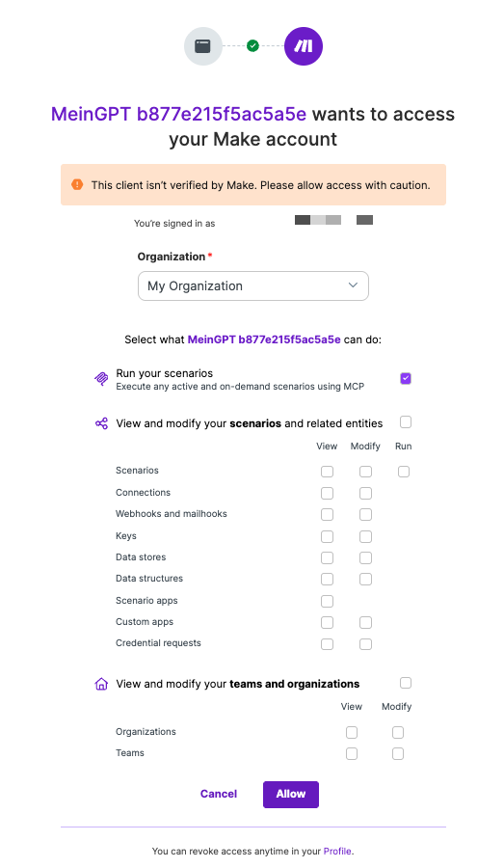The image size is (504, 868).
Task: Click the Run your scenarios icon
Action: (x=101, y=379)
